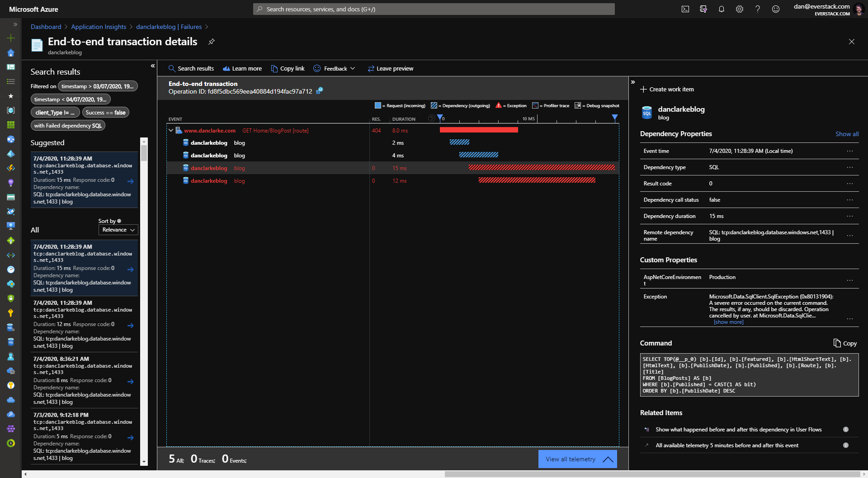This screenshot has width=868, height=478.
Task: Copy the Operation ID
Action: click(x=320, y=91)
